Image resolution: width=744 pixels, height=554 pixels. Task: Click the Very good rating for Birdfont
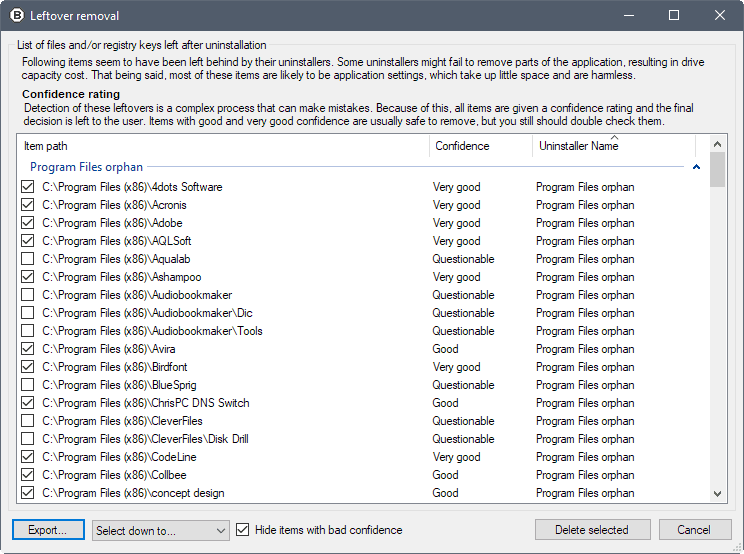(x=456, y=367)
